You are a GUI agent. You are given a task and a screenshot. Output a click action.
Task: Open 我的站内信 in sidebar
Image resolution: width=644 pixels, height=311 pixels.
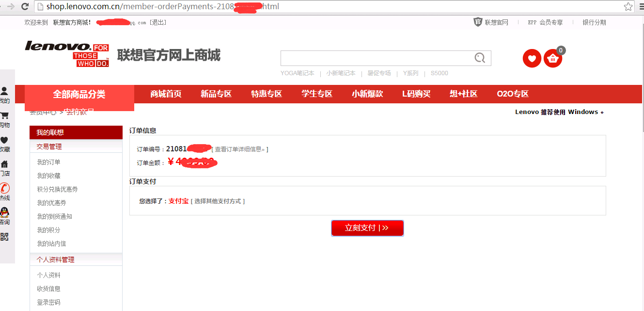[52, 244]
